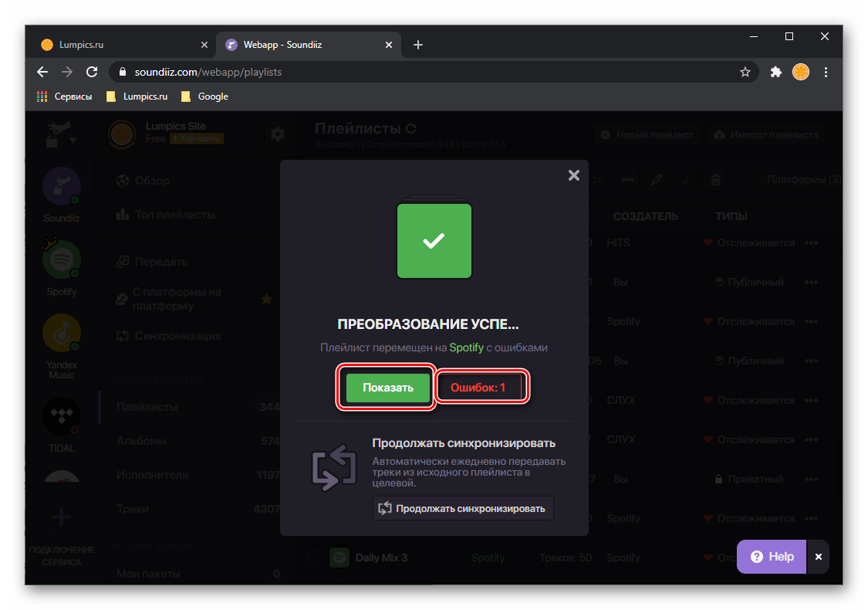Click the pencil edit icon in toolbar
This screenshot has height=610, width=868.
tap(657, 180)
